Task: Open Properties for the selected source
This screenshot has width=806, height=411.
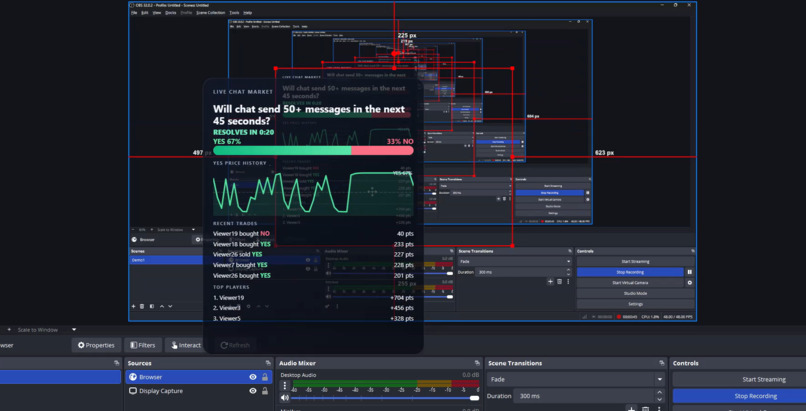Action: (96, 345)
